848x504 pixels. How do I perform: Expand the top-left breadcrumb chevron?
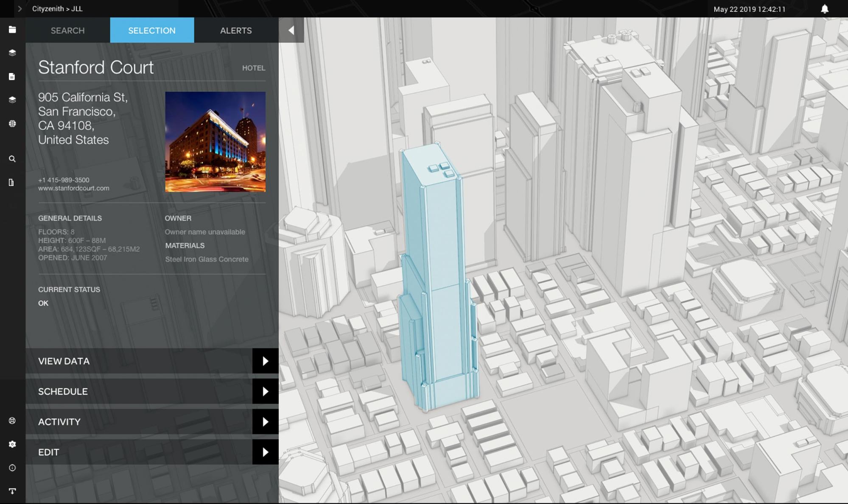point(20,8)
